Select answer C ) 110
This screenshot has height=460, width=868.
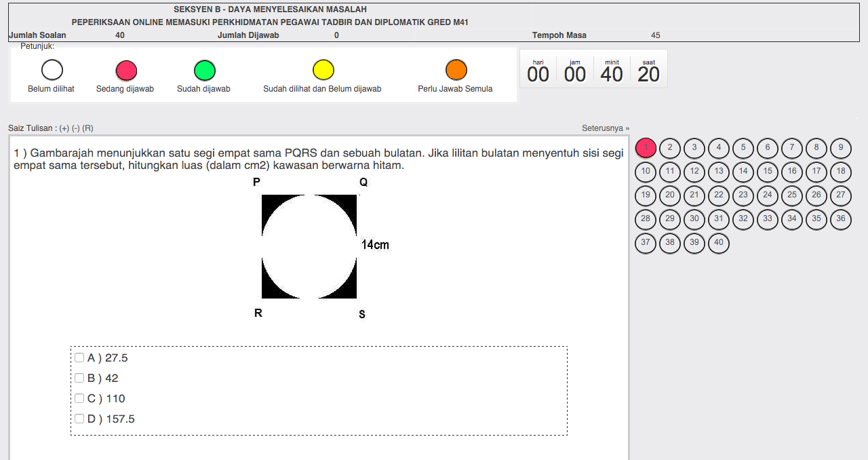79,398
